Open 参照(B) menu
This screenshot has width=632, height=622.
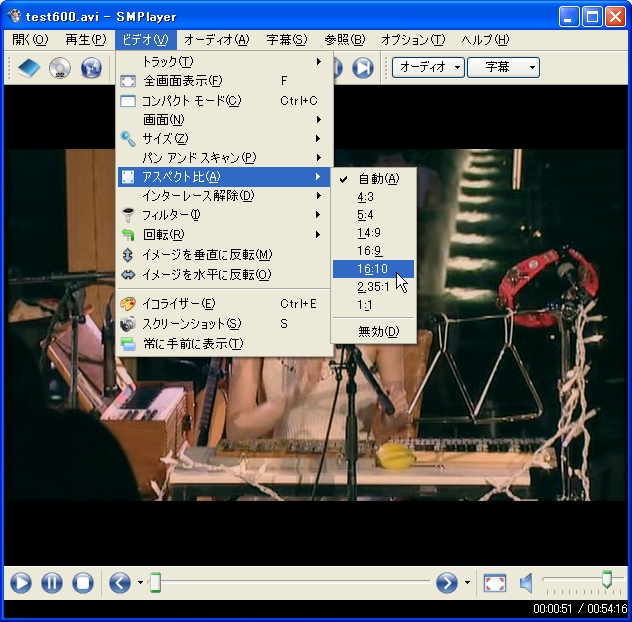coord(345,40)
